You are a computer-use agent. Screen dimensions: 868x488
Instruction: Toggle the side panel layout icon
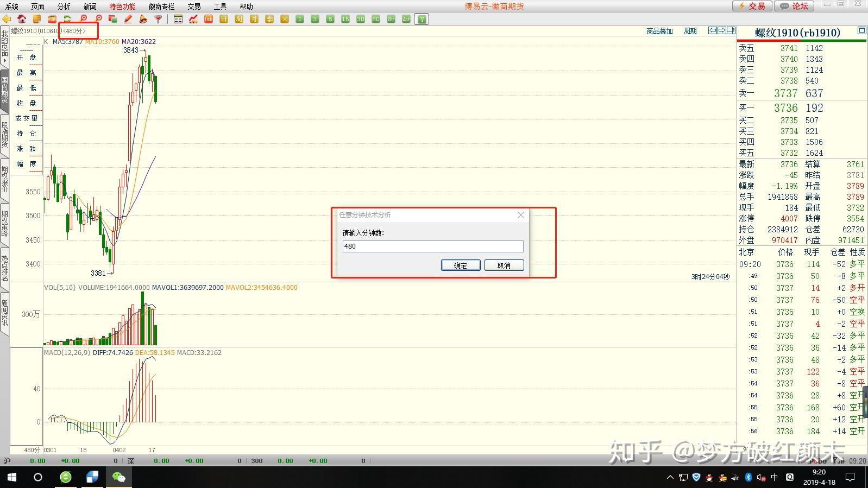pyautogui.click(x=731, y=30)
